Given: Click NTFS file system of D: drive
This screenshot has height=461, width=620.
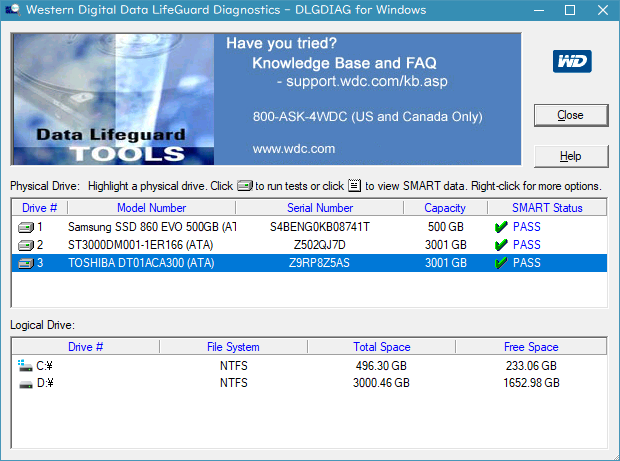Looking at the screenshot, I should [234, 383].
